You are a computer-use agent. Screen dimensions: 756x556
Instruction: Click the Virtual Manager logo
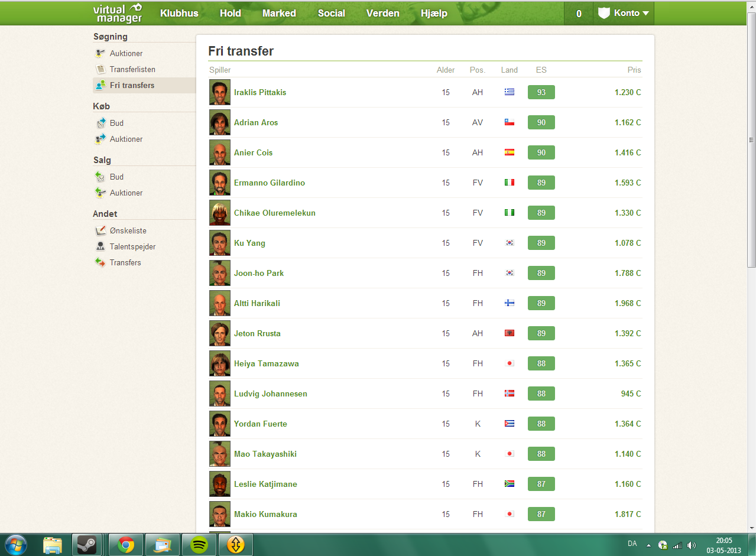[118, 13]
